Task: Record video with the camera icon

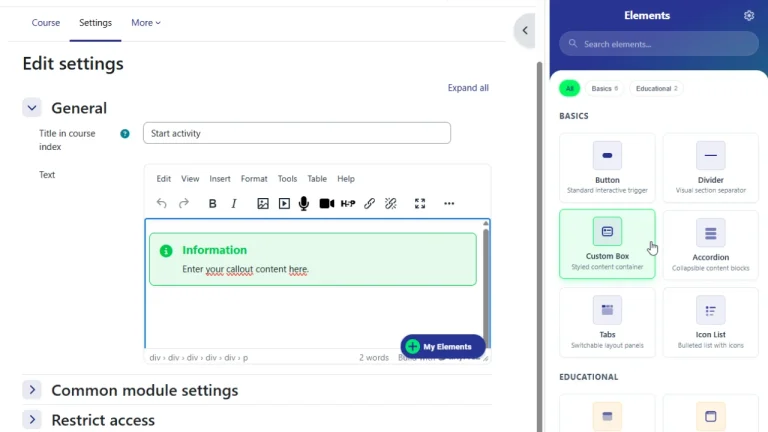Action: point(327,203)
